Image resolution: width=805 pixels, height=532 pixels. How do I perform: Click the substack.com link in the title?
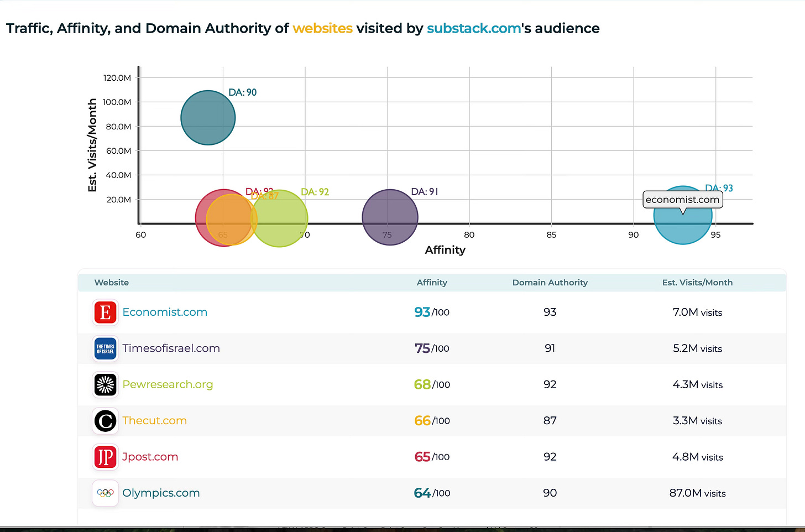pyautogui.click(x=474, y=28)
